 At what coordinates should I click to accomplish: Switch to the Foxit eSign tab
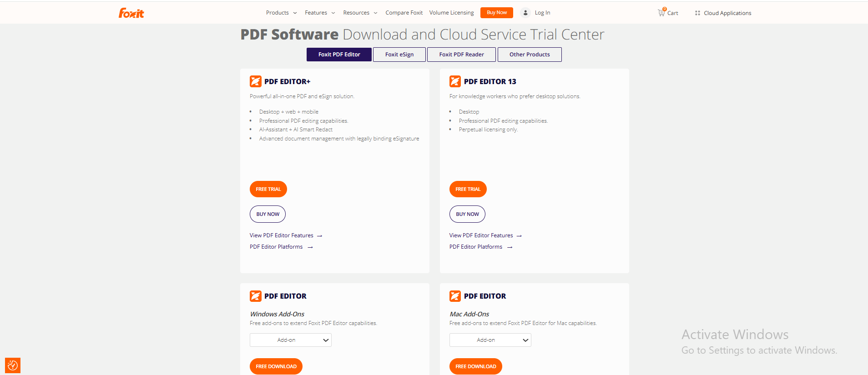pos(399,55)
